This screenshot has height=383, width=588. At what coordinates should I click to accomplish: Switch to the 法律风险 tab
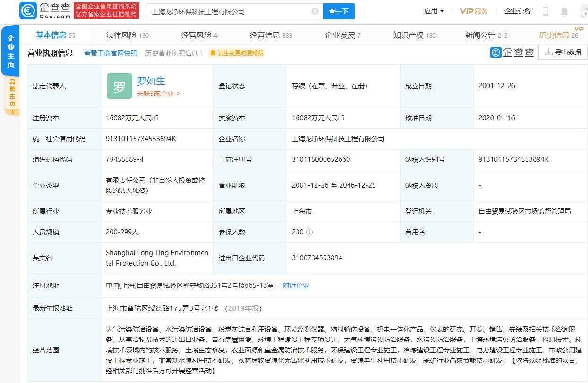(127, 35)
